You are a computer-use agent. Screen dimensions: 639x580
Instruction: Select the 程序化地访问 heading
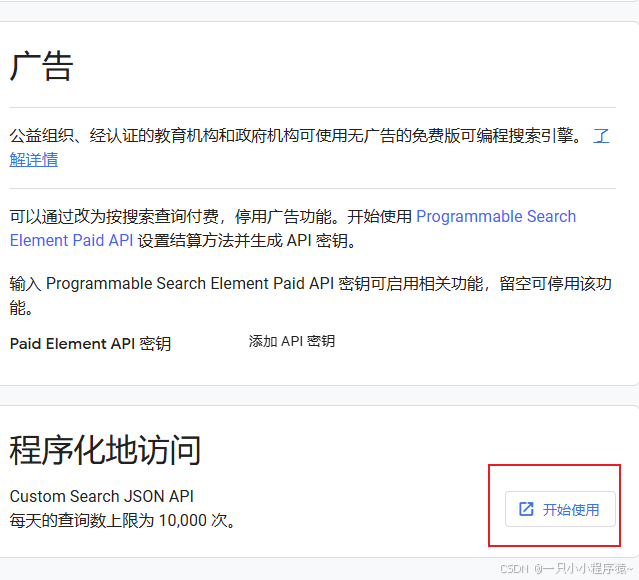pos(105,450)
